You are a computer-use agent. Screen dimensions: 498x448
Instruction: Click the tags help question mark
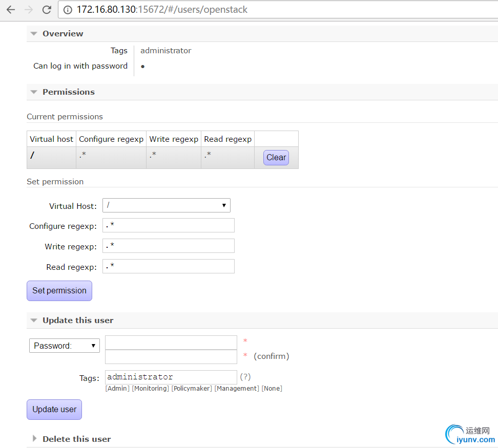tap(245, 377)
